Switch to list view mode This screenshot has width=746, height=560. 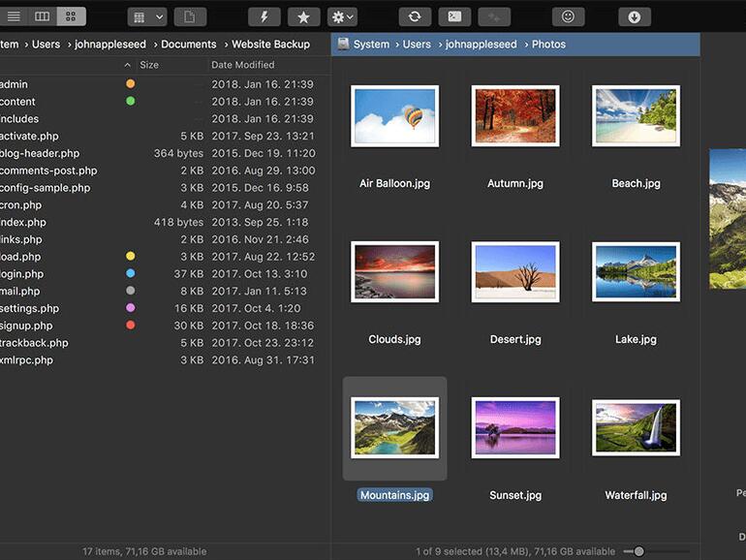click(14, 16)
